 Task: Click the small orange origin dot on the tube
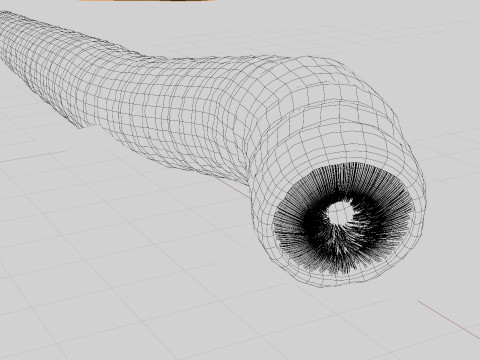(150, 137)
